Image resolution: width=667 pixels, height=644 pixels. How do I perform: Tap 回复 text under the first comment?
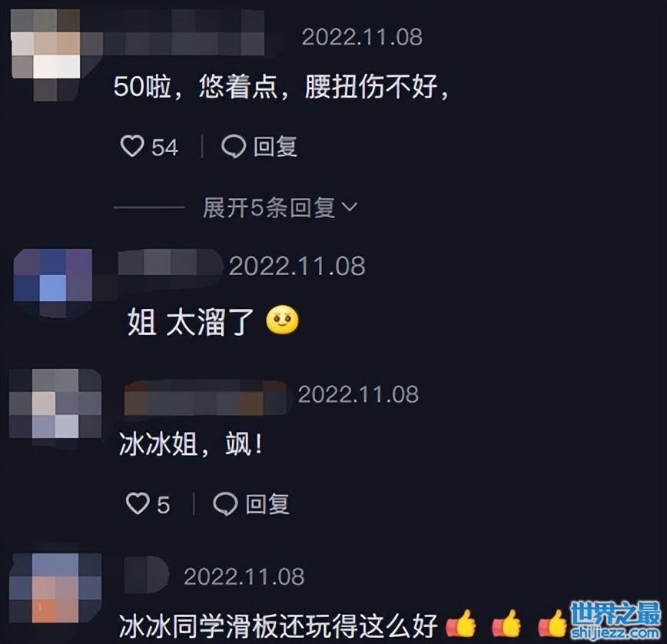pyautogui.click(x=275, y=147)
